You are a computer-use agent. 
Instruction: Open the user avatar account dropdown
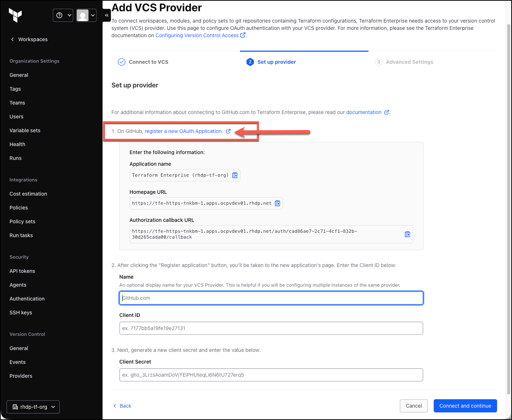pyautogui.click(x=86, y=15)
